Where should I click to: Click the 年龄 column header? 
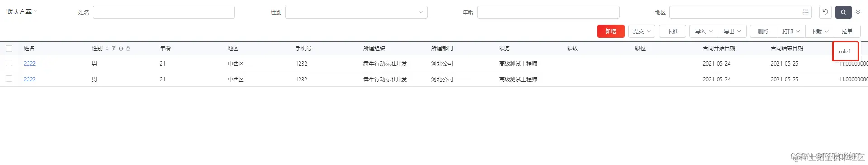click(165, 48)
